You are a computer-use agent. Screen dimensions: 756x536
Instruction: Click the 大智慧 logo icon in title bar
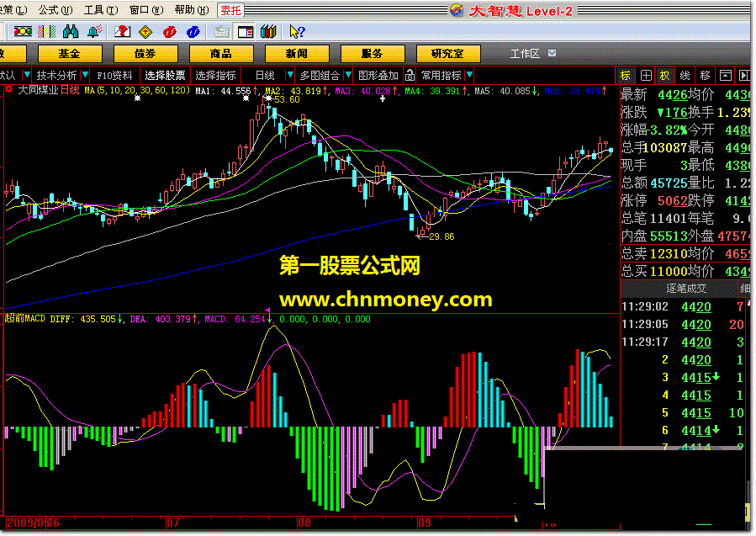click(x=456, y=10)
